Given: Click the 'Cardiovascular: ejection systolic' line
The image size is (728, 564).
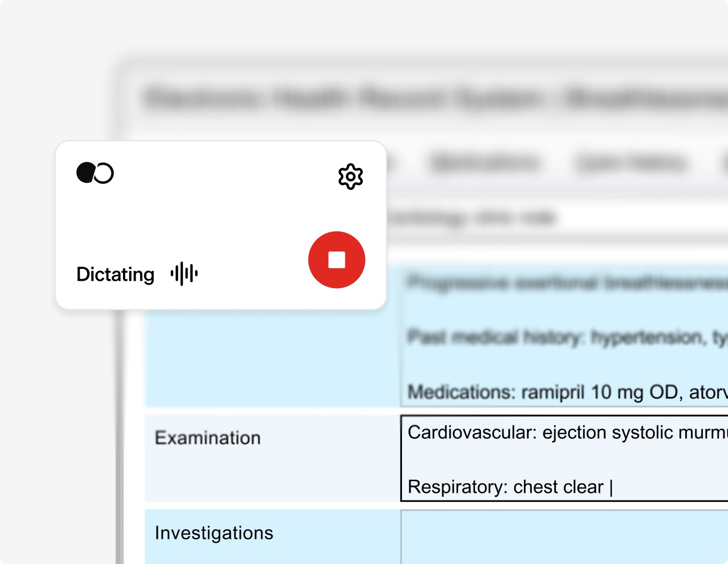Looking at the screenshot, I should pyautogui.click(x=568, y=432).
